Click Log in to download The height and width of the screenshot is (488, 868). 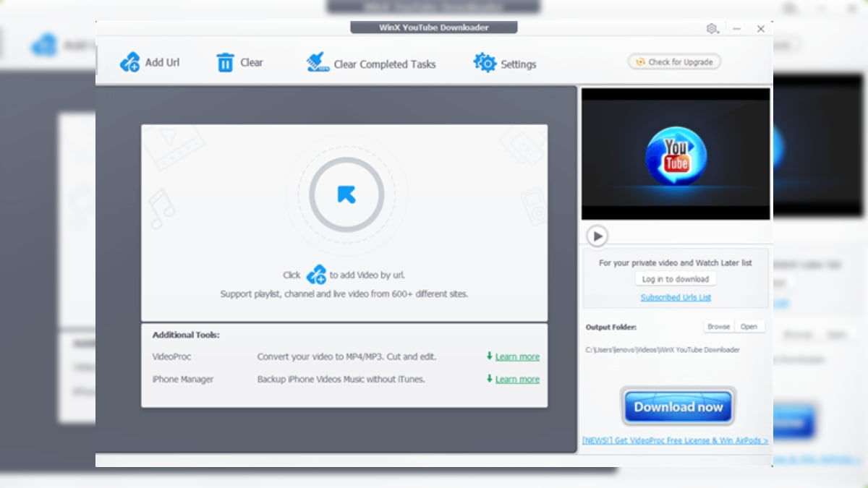pyautogui.click(x=675, y=279)
